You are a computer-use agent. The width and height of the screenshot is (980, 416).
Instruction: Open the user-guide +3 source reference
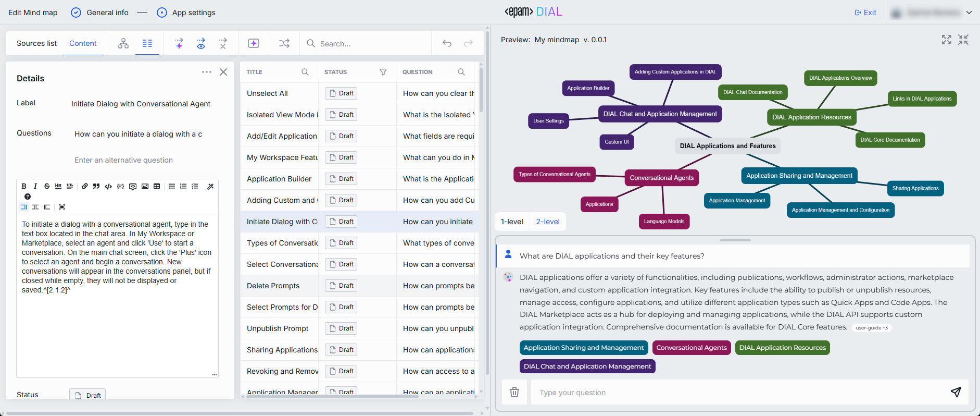tap(872, 328)
